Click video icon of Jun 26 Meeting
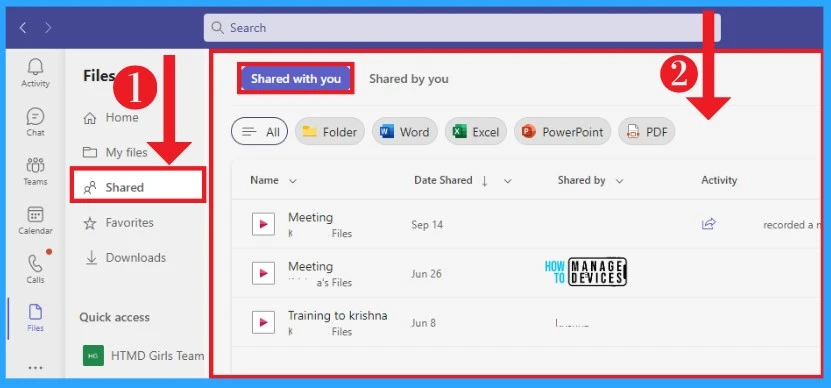This screenshot has height=388, width=831. point(263,274)
